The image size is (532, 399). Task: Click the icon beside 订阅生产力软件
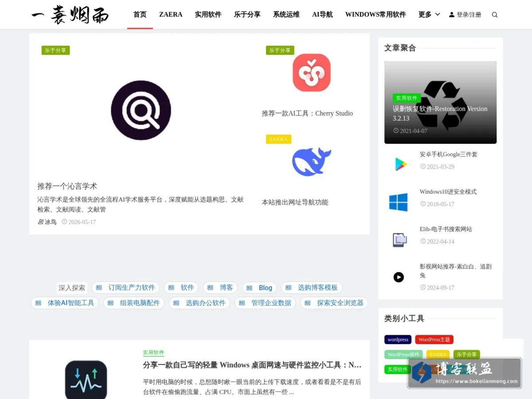pyautogui.click(x=99, y=288)
